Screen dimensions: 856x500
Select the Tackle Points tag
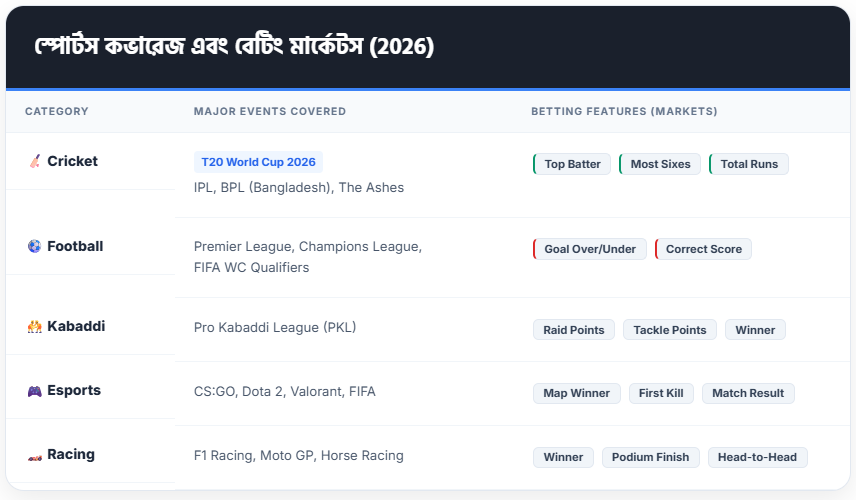pos(670,330)
